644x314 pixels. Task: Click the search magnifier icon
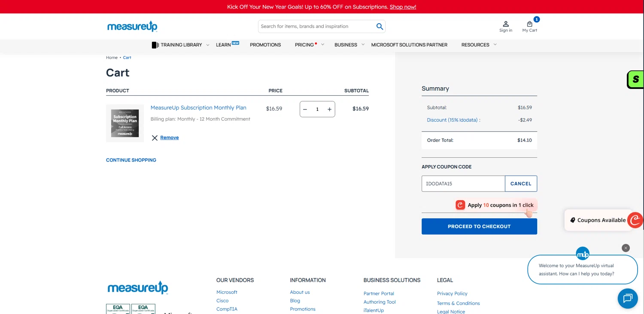380,26
